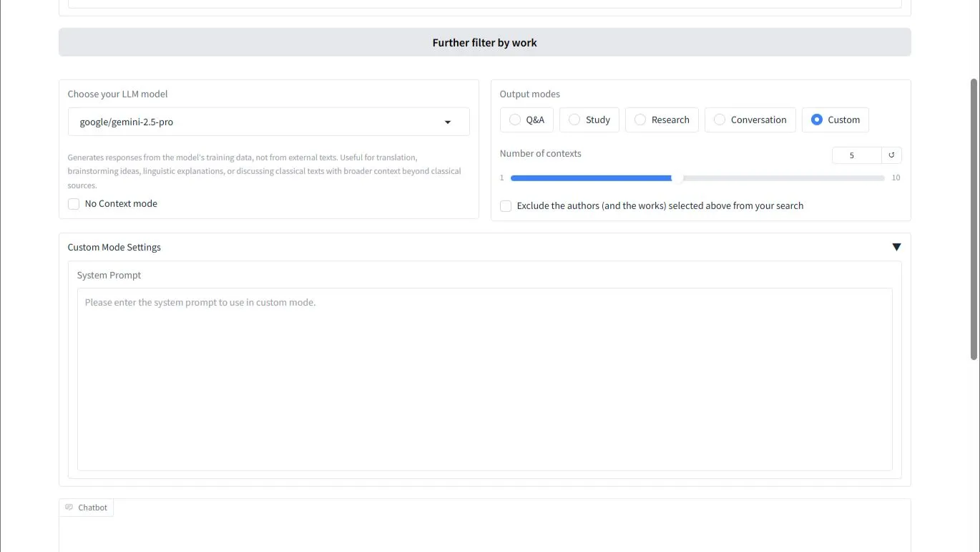Viewport: 980px width, 552px height.
Task: Pick the Conversation output mode
Action: click(720, 120)
